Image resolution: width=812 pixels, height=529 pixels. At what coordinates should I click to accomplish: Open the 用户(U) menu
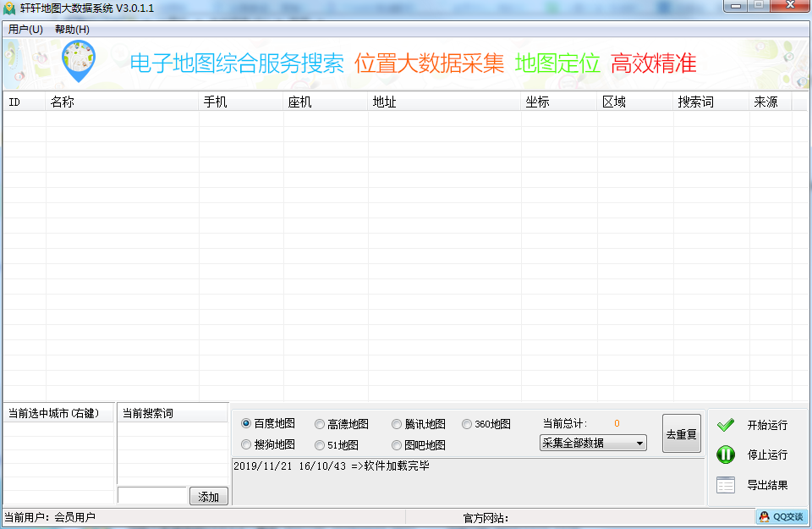pos(25,30)
